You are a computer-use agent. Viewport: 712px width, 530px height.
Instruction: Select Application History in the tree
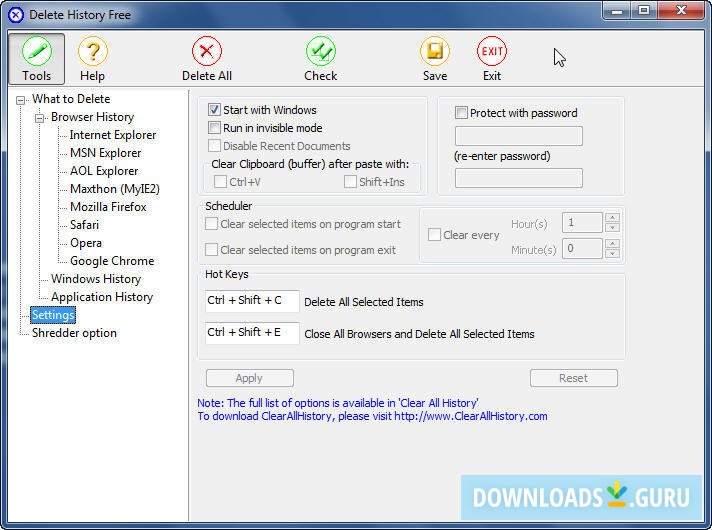pos(102,297)
